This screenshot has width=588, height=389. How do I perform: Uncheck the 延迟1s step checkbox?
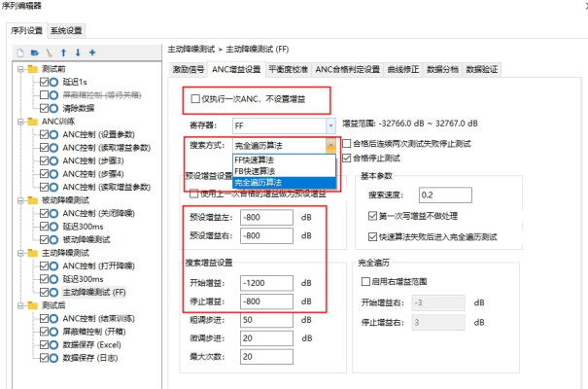[x=44, y=82]
